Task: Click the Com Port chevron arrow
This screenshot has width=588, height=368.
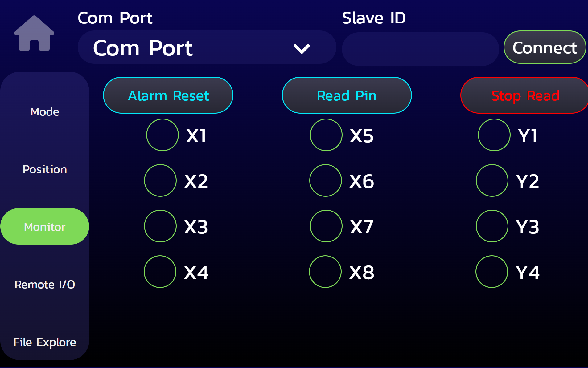Action: [302, 49]
